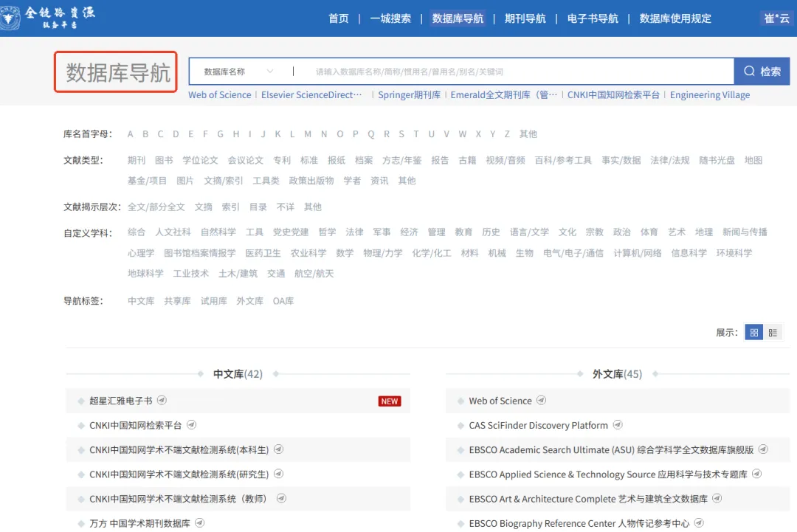Open 超星汇雅电子书 database entry

coord(121,401)
